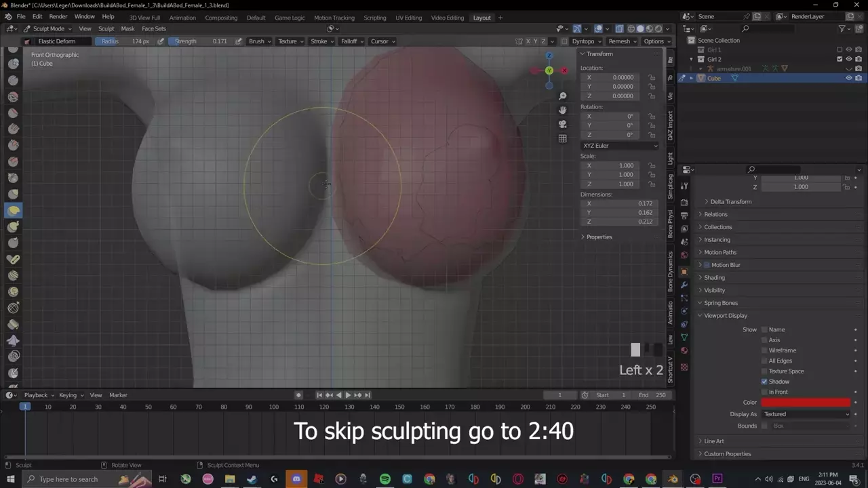Open the Face Sets menu
Viewport: 868px width, 488px height.
pos(153,28)
